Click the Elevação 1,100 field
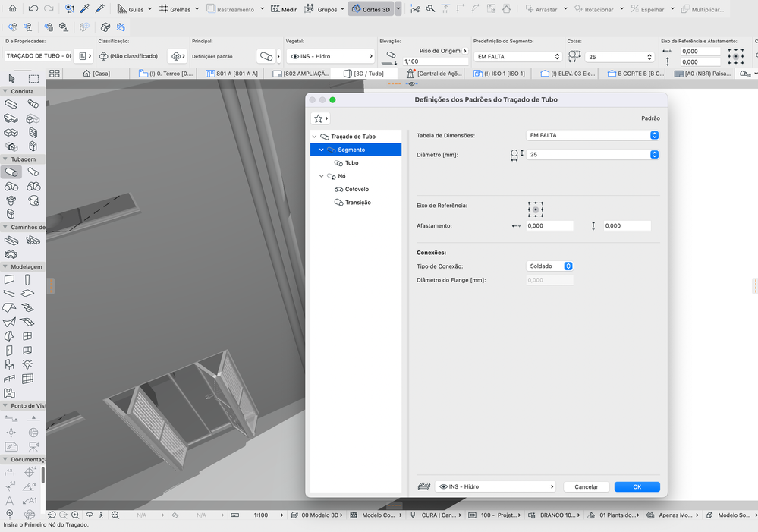The width and height of the screenshot is (758, 532). tap(436, 61)
